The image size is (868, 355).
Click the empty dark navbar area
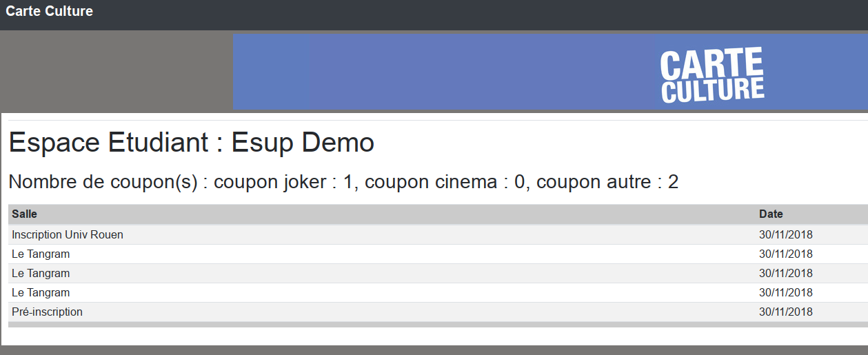[483, 14]
